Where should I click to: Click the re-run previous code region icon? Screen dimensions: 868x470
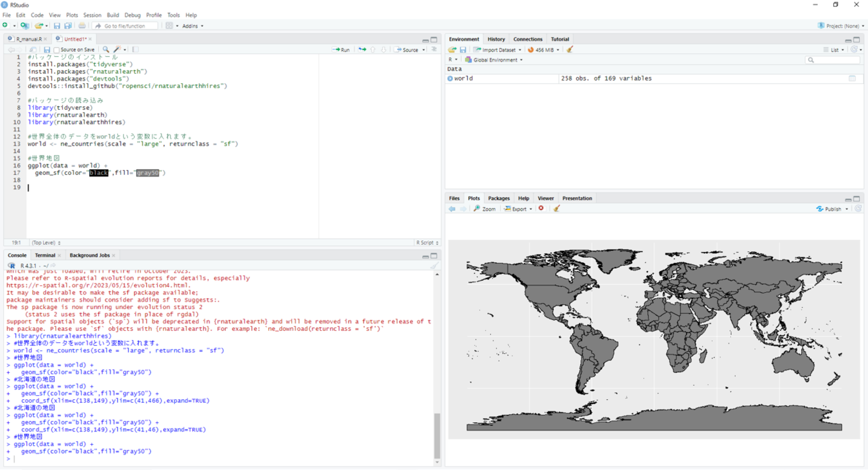(362, 50)
